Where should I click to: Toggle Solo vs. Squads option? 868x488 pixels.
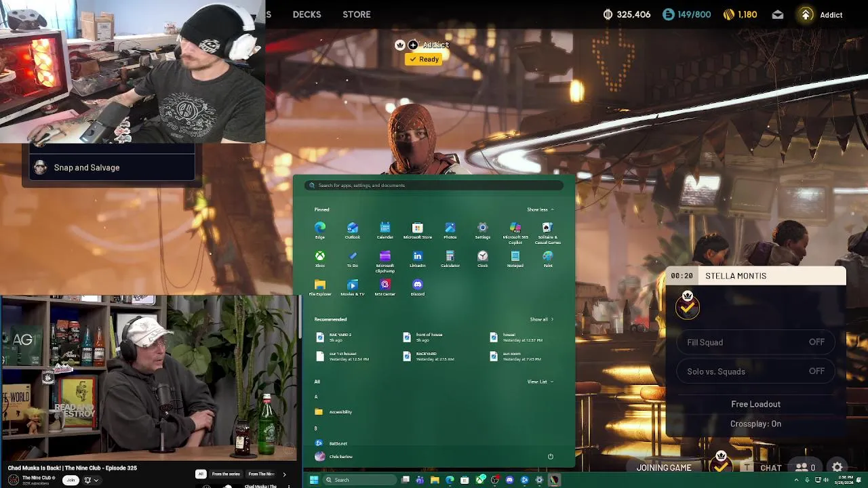tap(755, 371)
